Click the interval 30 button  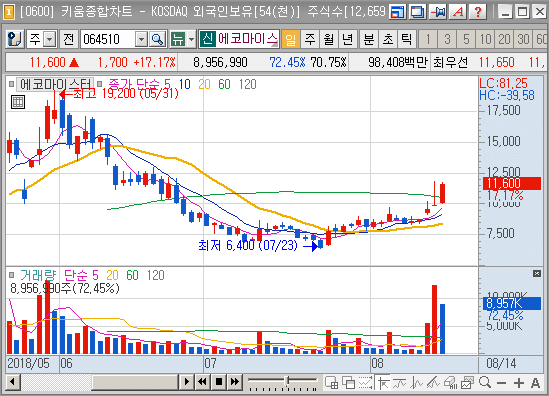point(523,39)
